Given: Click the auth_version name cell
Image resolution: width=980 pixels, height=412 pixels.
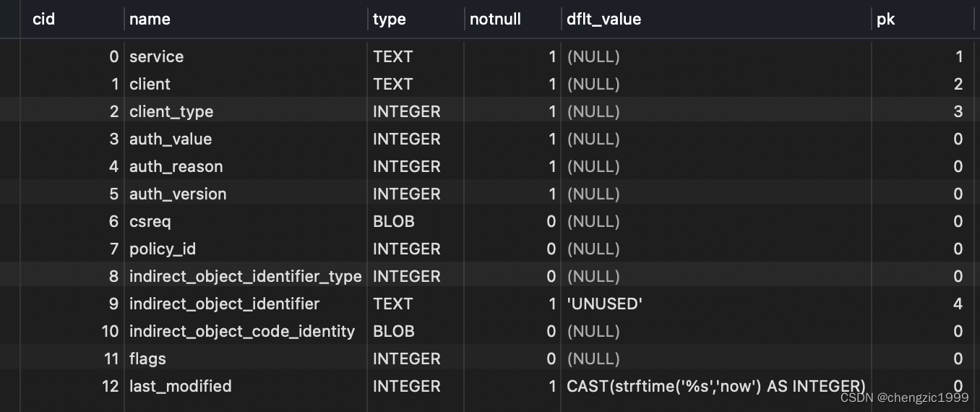Looking at the screenshot, I should [x=178, y=194].
